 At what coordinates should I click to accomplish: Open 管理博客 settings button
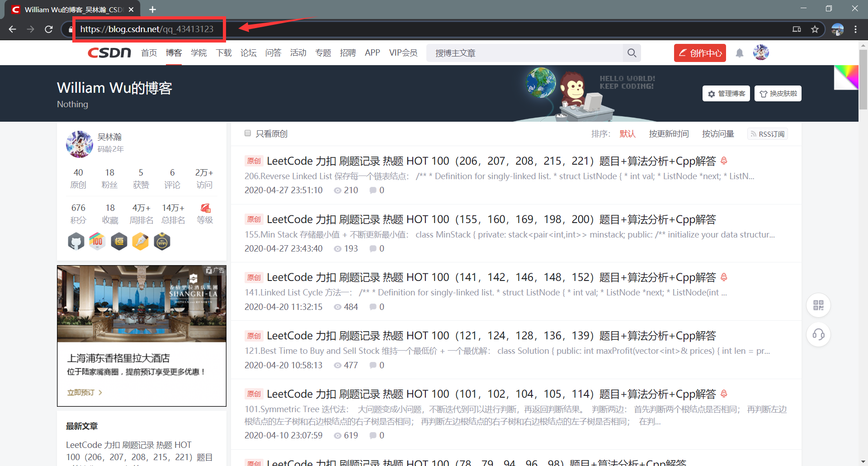pos(726,94)
